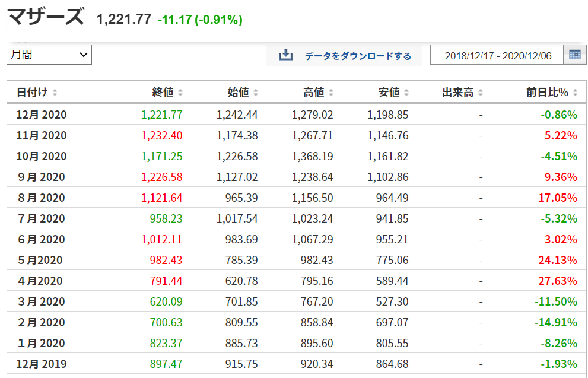Click the header change -11.17 (-0.91%)
The width and height of the screenshot is (588, 378).
pyautogui.click(x=200, y=20)
